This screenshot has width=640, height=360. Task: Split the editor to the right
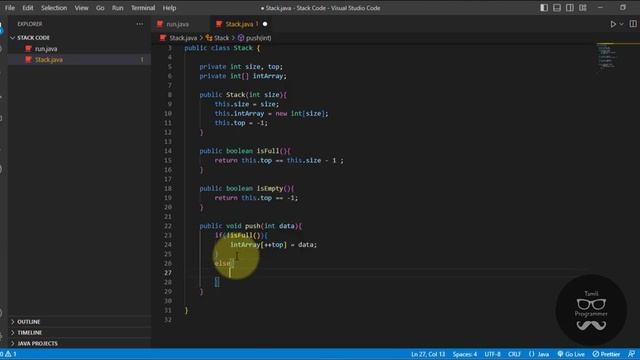pos(633,24)
